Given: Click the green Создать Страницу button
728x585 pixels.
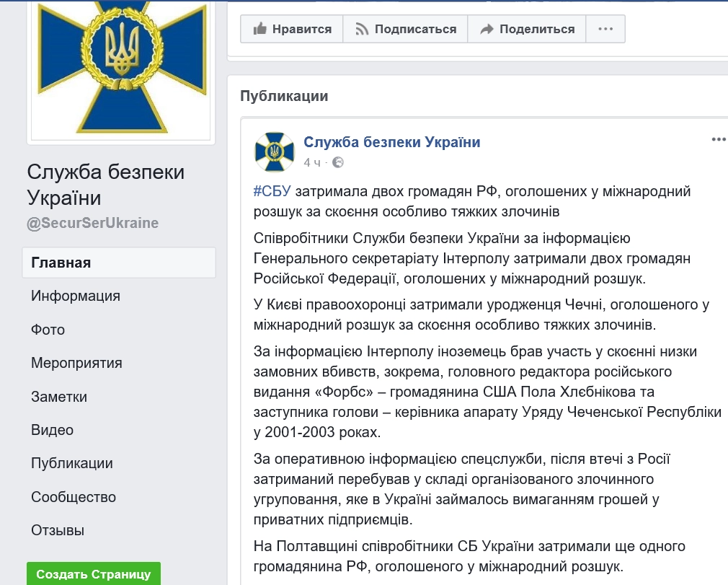Looking at the screenshot, I should pyautogui.click(x=94, y=574).
